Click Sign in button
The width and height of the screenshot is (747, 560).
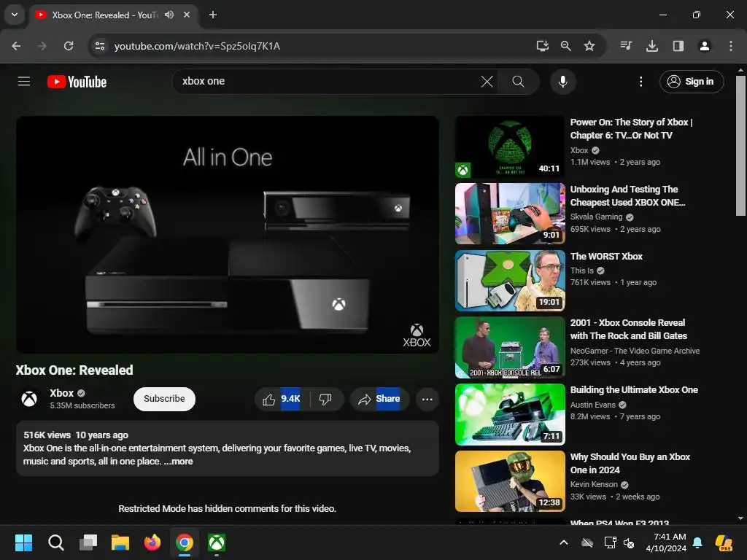click(x=692, y=82)
